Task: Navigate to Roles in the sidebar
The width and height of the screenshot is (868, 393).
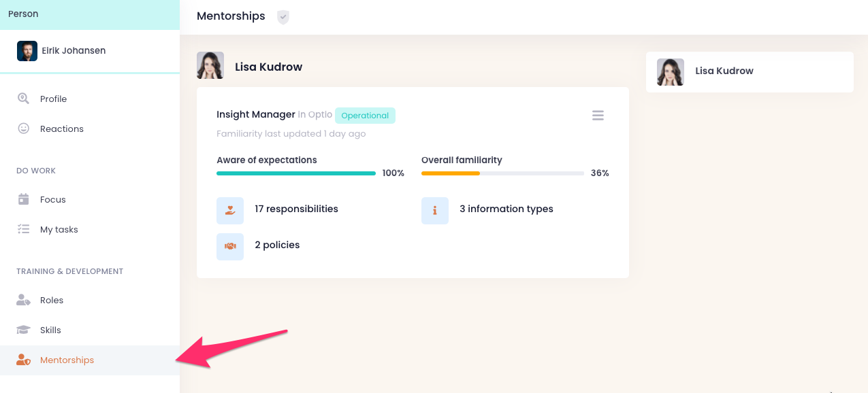Action: coord(51,300)
